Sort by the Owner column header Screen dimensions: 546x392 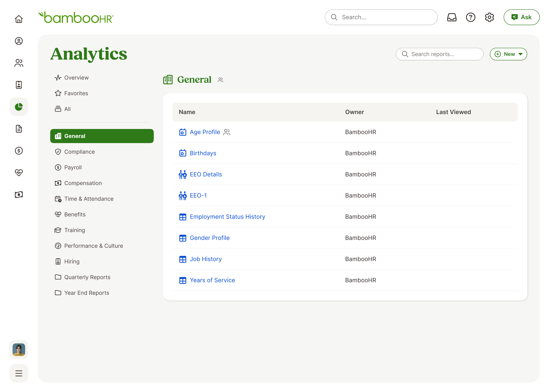click(355, 112)
